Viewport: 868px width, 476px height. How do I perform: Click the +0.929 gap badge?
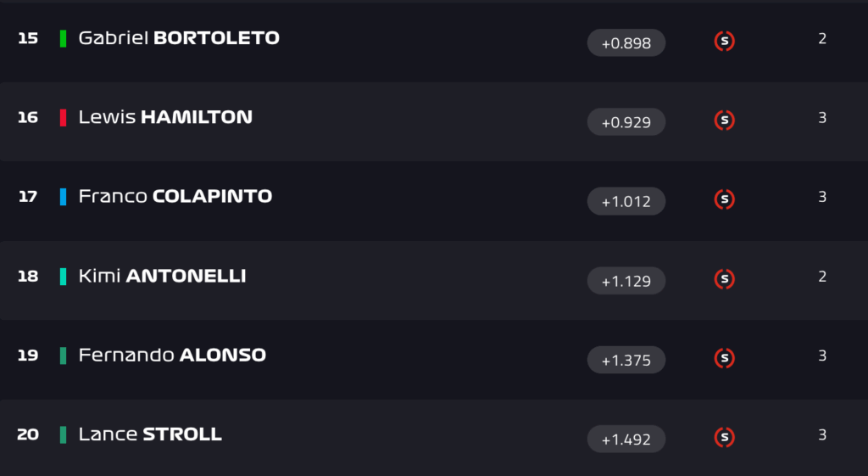pyautogui.click(x=626, y=122)
